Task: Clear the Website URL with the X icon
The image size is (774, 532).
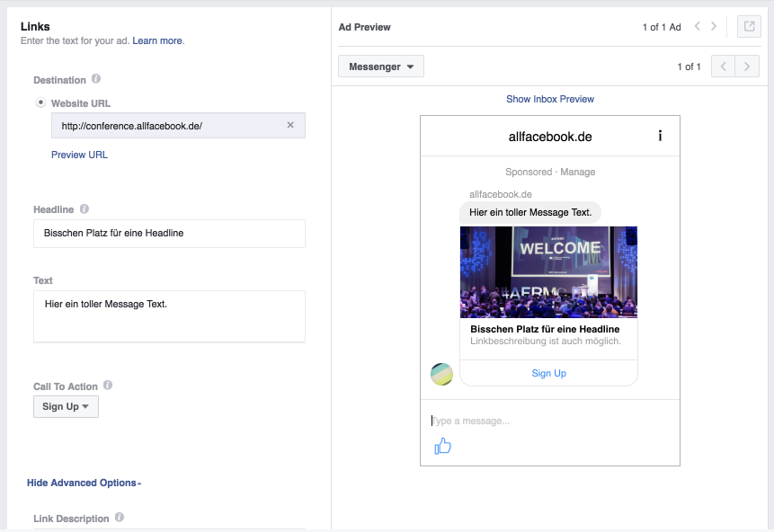Action: (x=290, y=125)
